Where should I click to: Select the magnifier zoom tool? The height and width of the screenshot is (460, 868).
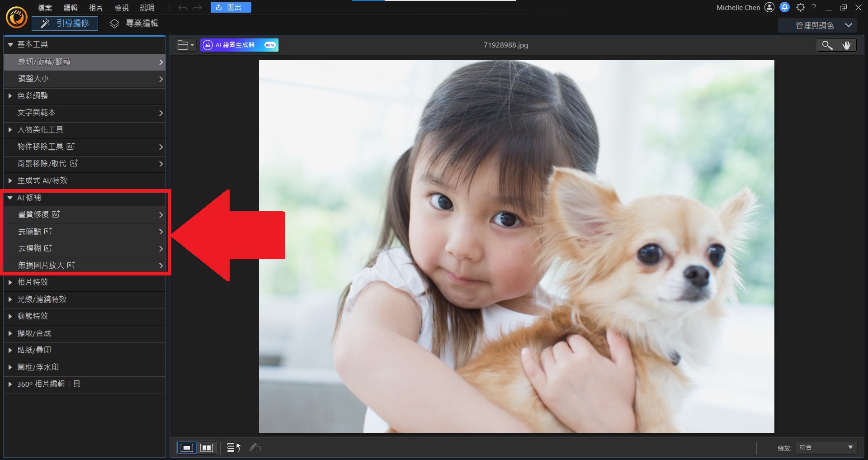(827, 45)
